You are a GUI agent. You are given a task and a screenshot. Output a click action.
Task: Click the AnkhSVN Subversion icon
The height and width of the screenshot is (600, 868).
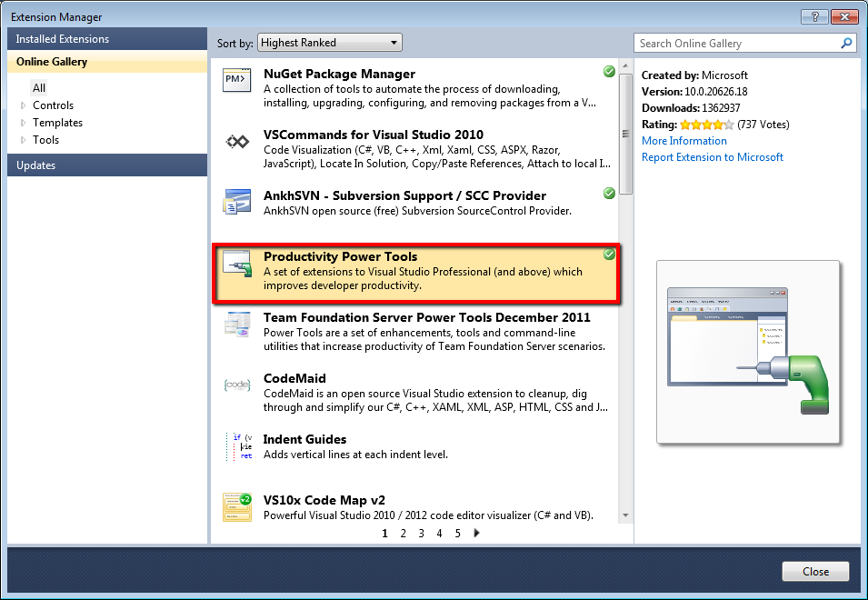[x=236, y=203]
